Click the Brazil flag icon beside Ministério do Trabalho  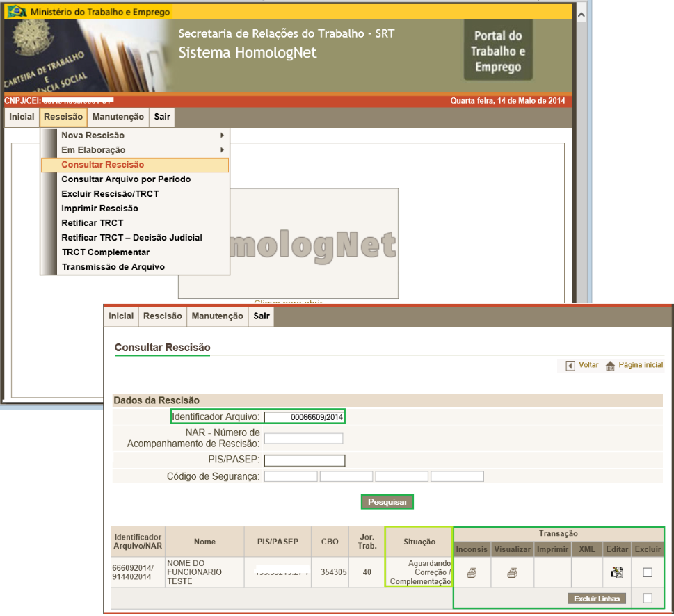tap(17, 11)
